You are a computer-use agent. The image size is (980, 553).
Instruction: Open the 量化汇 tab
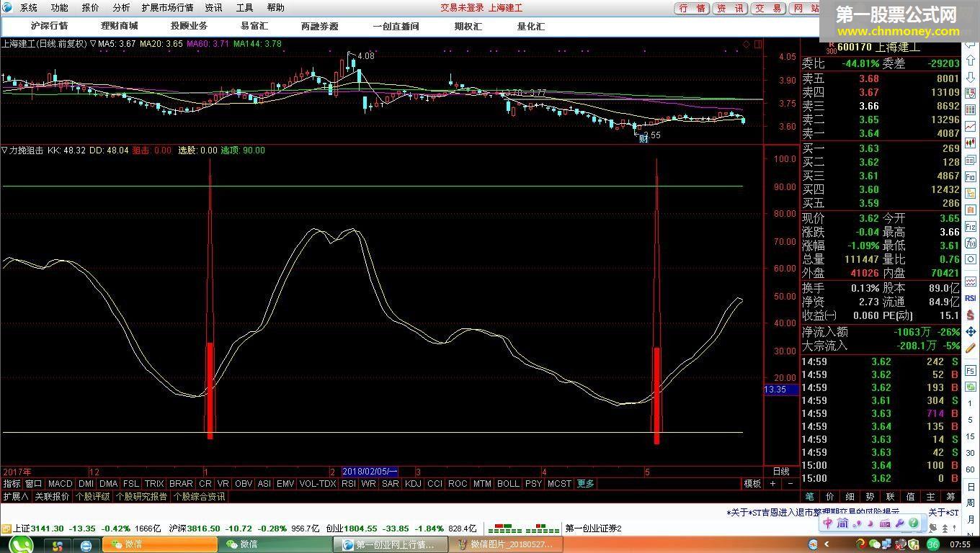point(530,26)
